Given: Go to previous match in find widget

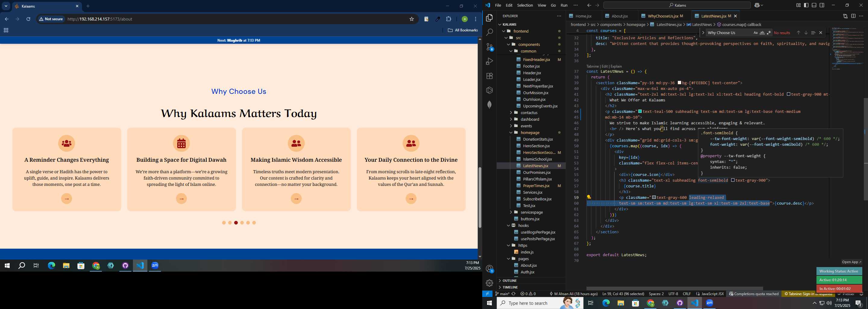Looking at the screenshot, I should click(798, 33).
